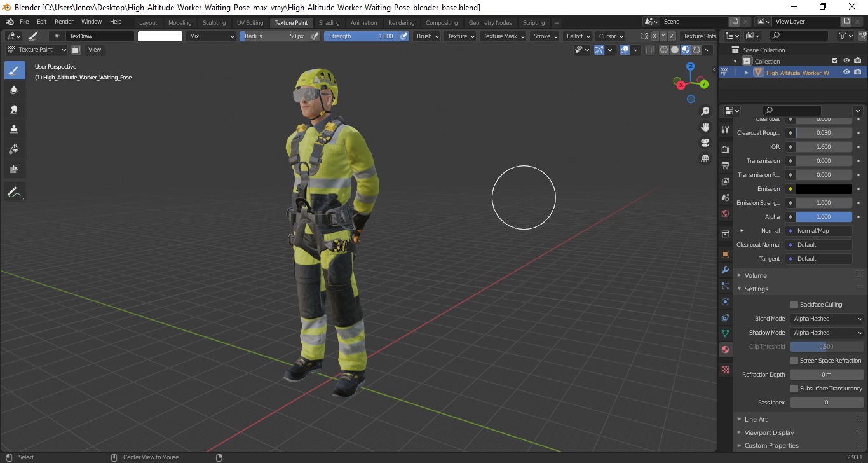Expand the Volume panel
868x463 pixels.
click(x=756, y=275)
